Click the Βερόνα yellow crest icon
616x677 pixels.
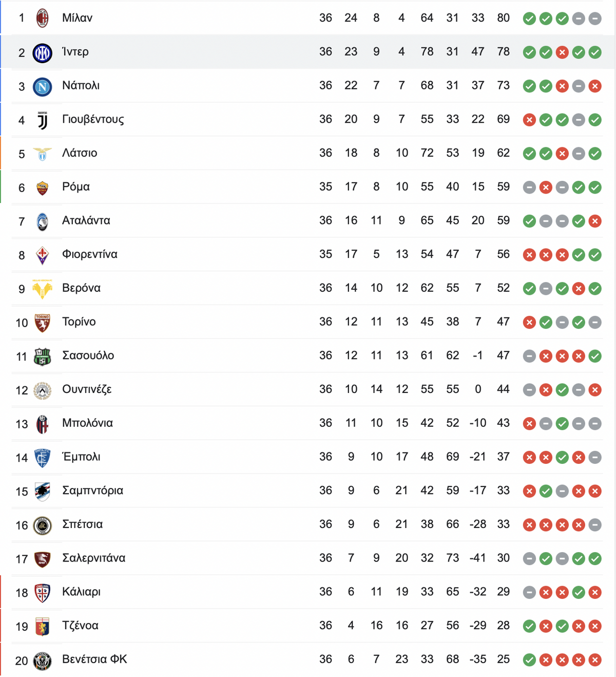(x=43, y=289)
